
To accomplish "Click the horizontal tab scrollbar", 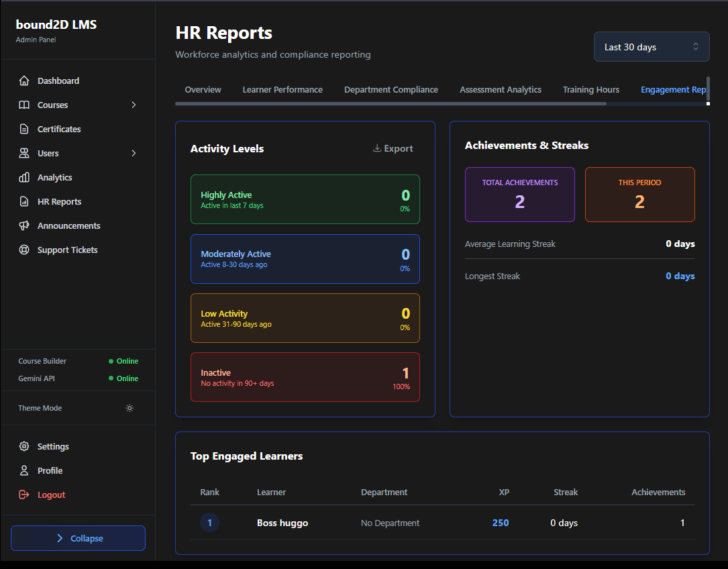I will [x=391, y=104].
